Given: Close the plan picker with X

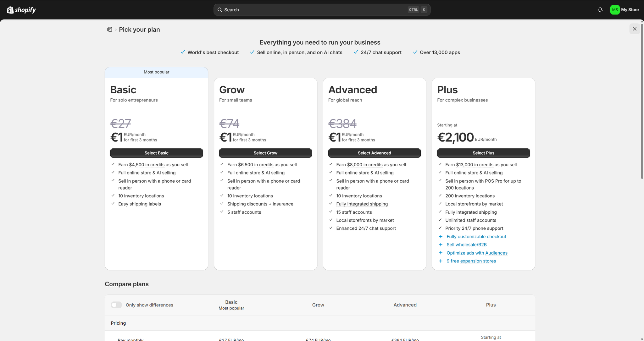Looking at the screenshot, I should click(635, 29).
